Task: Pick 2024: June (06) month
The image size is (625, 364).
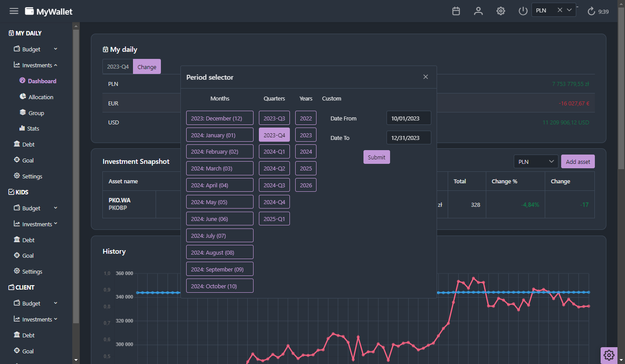Action: tap(220, 219)
